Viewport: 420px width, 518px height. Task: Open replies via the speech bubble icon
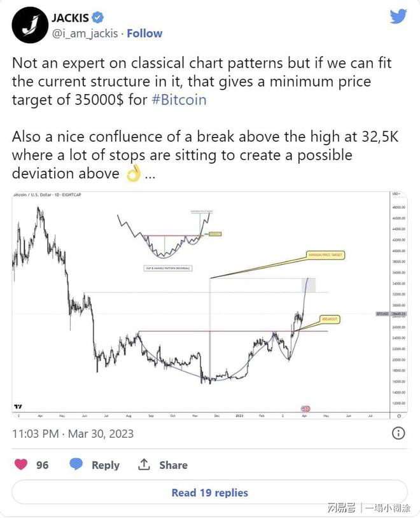[x=76, y=465]
